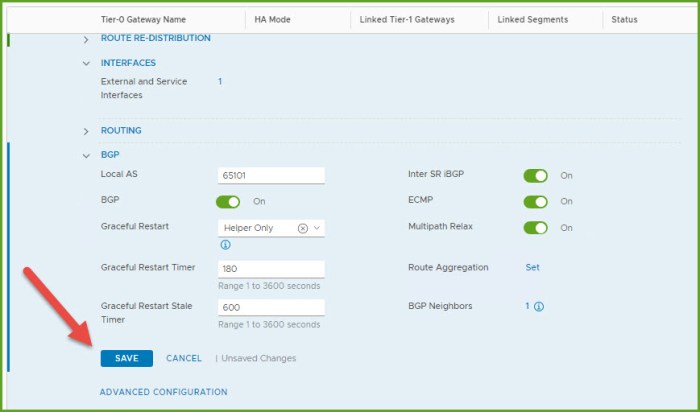Cancel the unsaved changes
Image resolution: width=700 pixels, height=412 pixels.
click(x=184, y=358)
